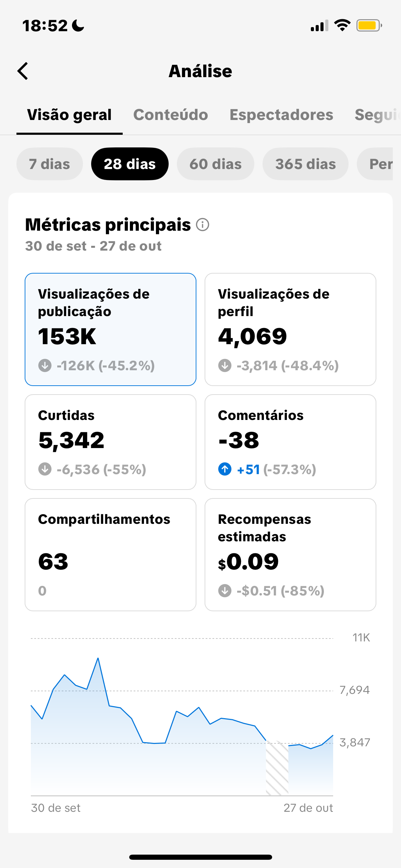Tap the down arrow beside -126K

click(45, 365)
